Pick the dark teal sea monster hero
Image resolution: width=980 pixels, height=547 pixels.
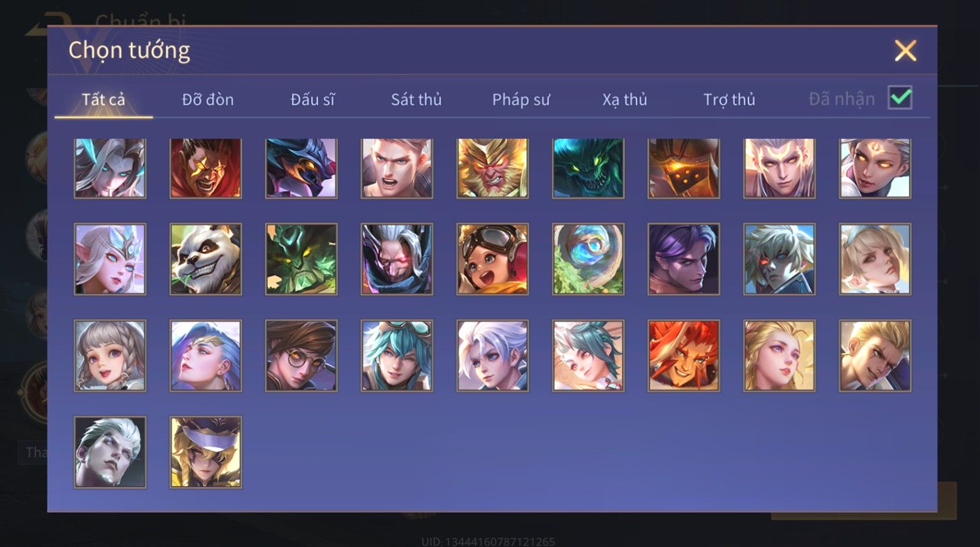588,168
